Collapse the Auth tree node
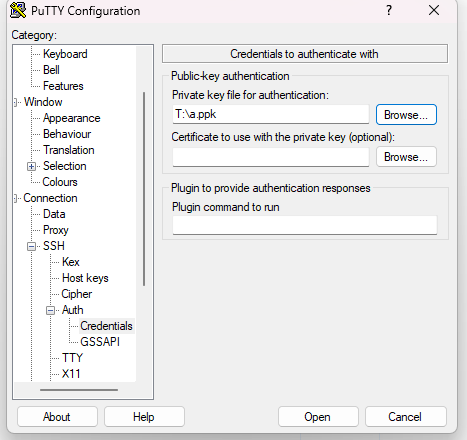The image size is (467, 440). coord(50,310)
